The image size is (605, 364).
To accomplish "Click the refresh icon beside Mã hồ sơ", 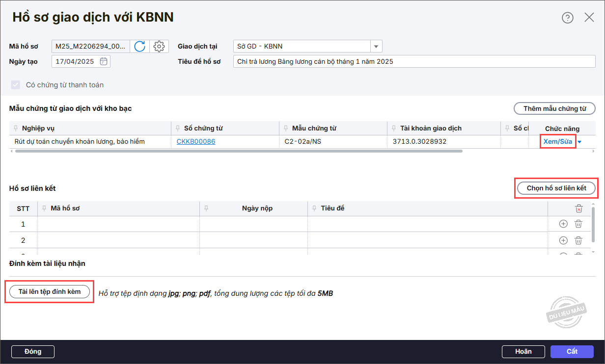I will (x=140, y=47).
